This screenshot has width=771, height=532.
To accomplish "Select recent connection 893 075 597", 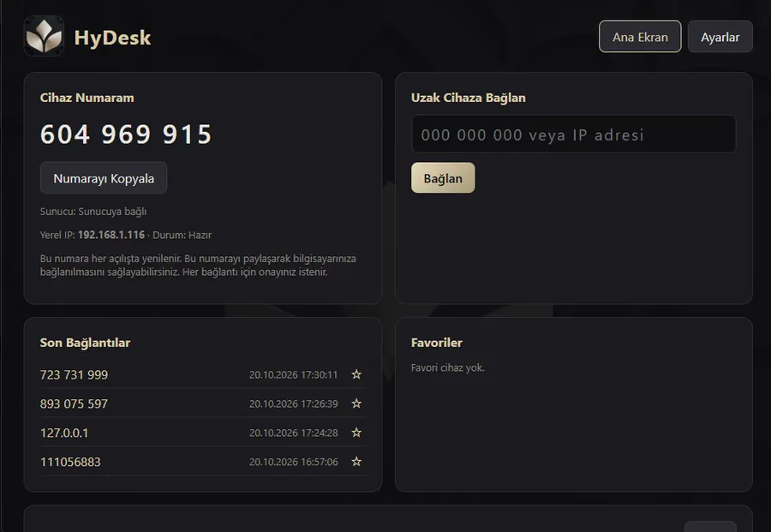I will (74, 403).
